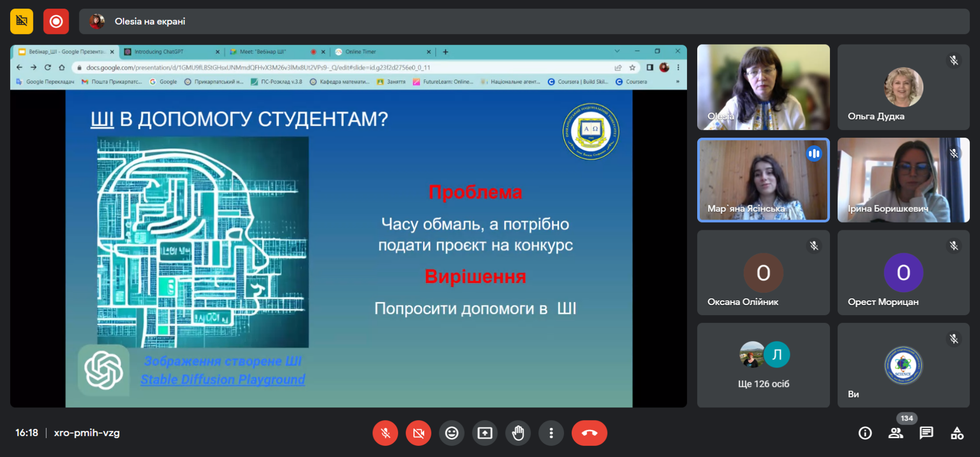The height and width of the screenshot is (457, 980).
Task: Click Olesia's video thumbnail
Action: (763, 87)
